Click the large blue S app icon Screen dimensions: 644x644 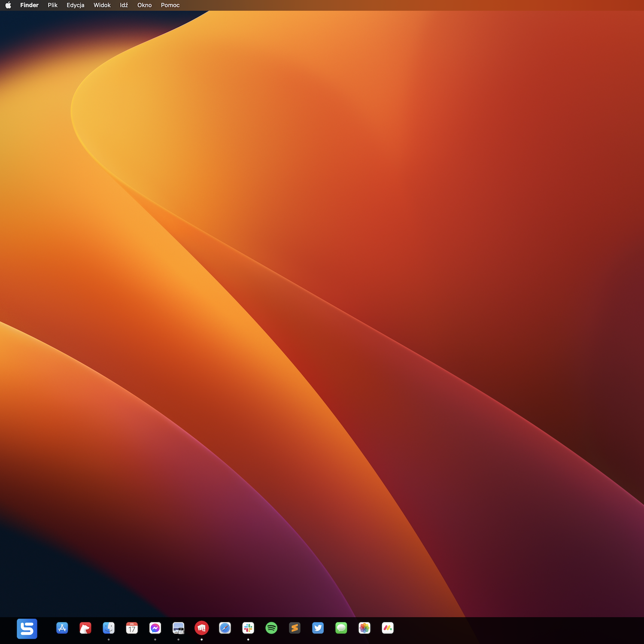click(27, 629)
